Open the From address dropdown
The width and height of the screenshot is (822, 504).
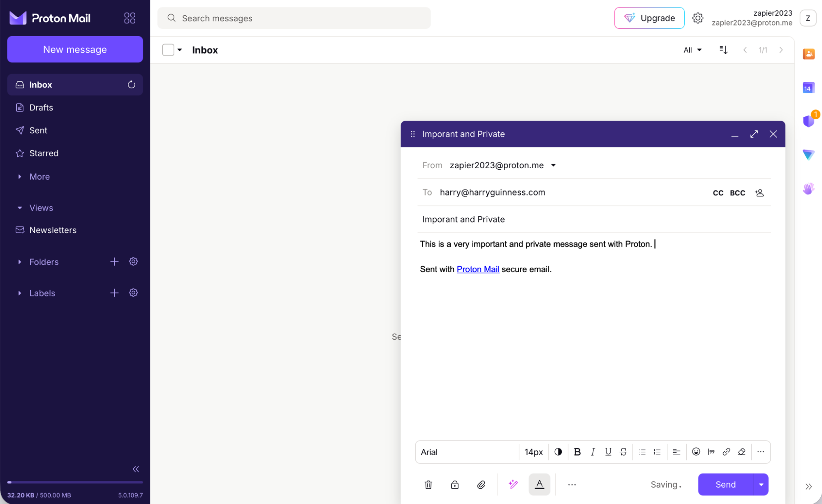[553, 165]
